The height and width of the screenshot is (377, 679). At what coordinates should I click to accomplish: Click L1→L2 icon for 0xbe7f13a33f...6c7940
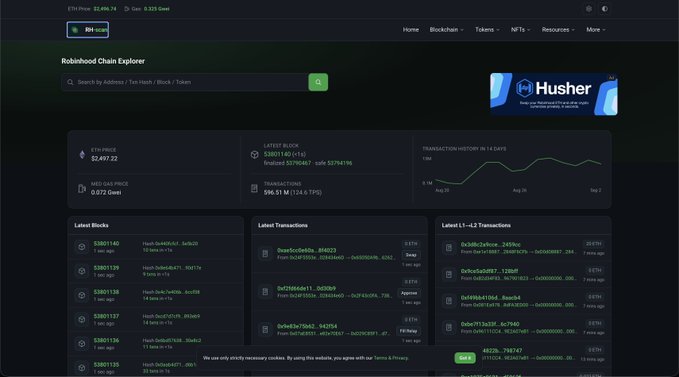(x=449, y=327)
